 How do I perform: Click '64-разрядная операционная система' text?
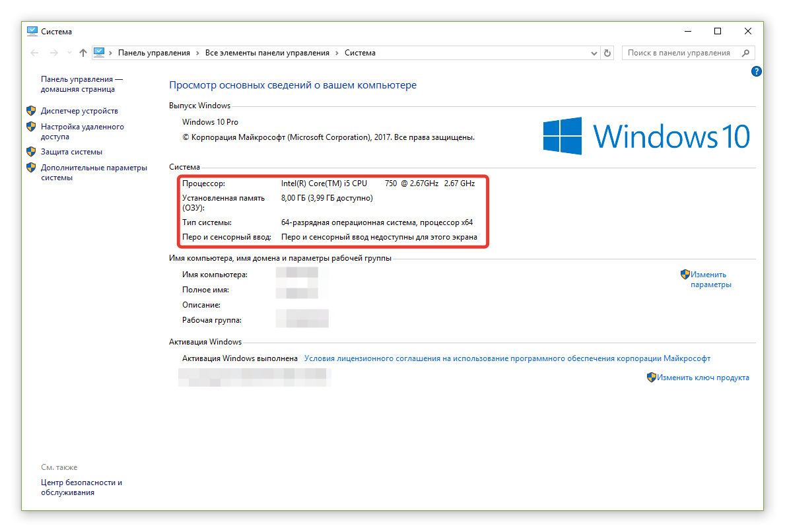[349, 222]
